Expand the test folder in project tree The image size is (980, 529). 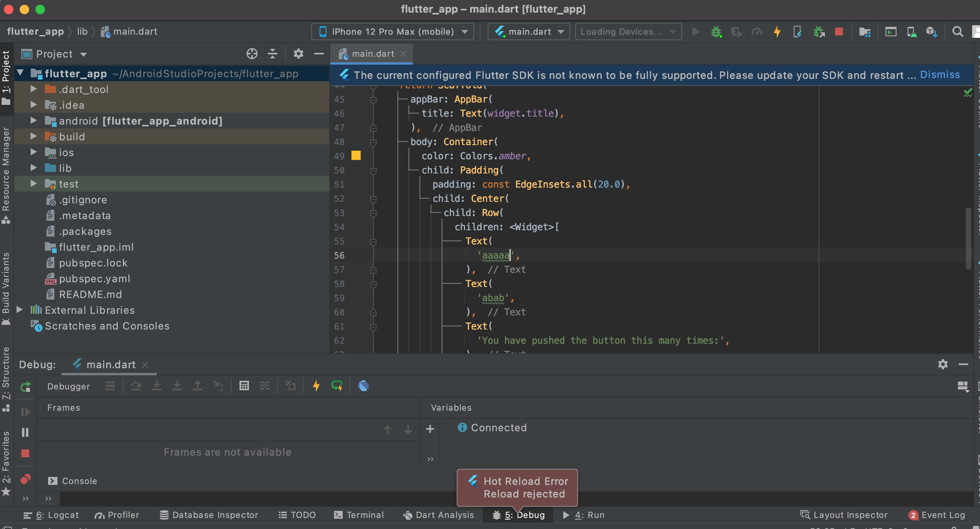click(33, 183)
